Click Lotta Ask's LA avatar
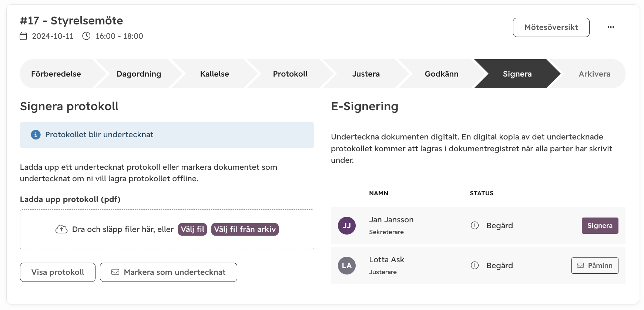Image resolution: width=644 pixels, height=310 pixels. click(x=347, y=266)
